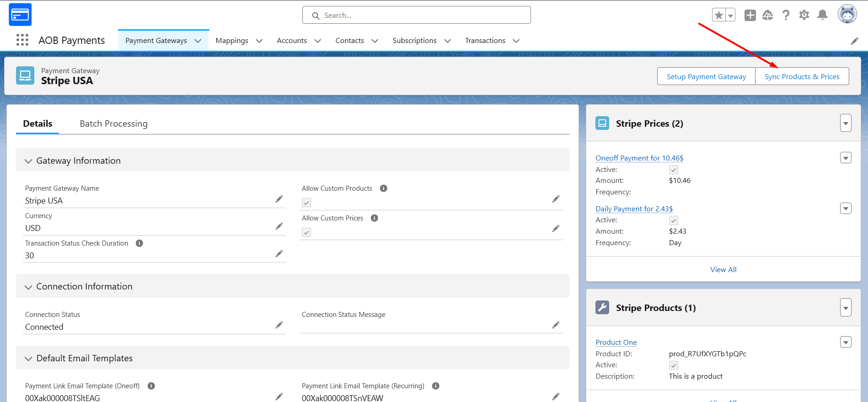Image resolution: width=868 pixels, height=402 pixels.
Task: Open the Favorites star icon
Action: click(719, 15)
